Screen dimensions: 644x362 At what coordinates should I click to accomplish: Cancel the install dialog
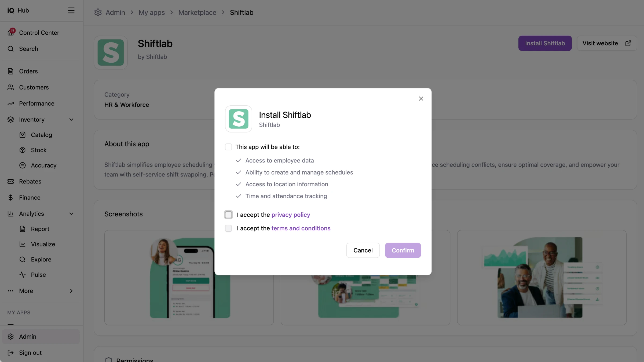click(363, 250)
